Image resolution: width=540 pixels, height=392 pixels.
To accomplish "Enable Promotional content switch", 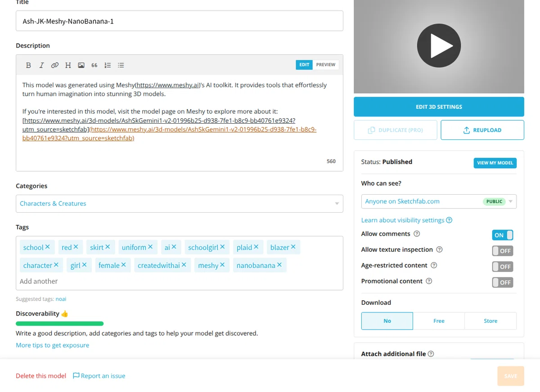I will (x=502, y=282).
